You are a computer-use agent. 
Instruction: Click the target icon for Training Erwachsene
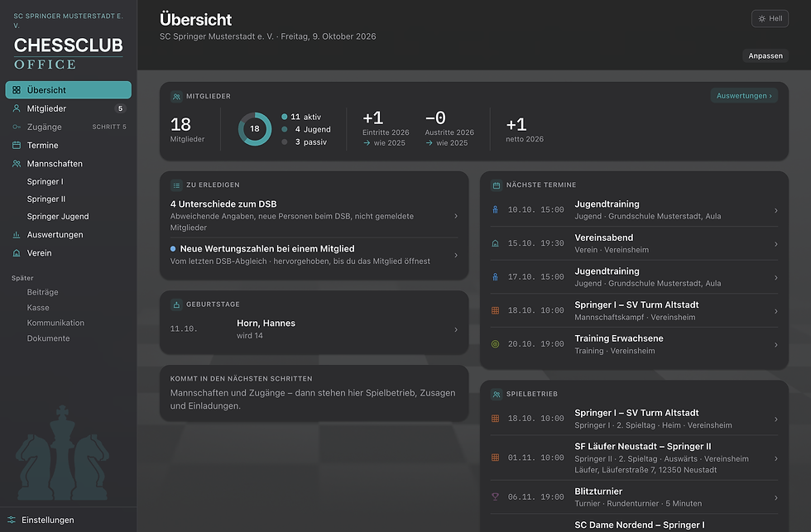click(495, 344)
